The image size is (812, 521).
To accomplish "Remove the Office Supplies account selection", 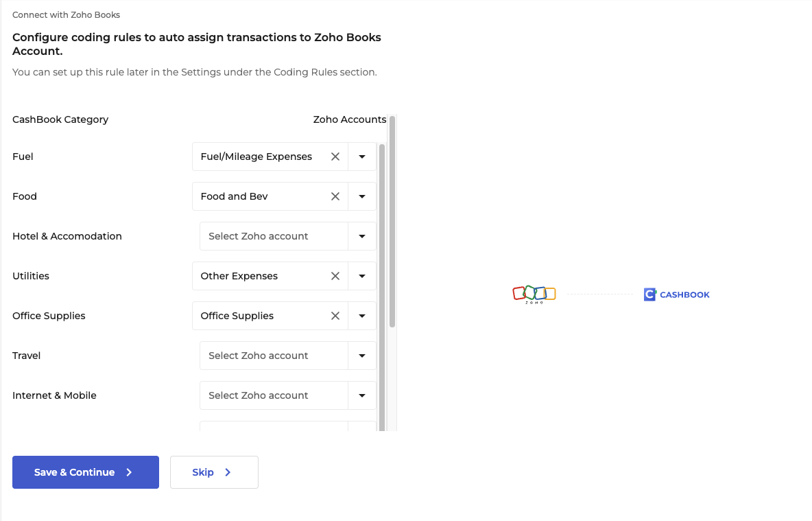I will [335, 316].
